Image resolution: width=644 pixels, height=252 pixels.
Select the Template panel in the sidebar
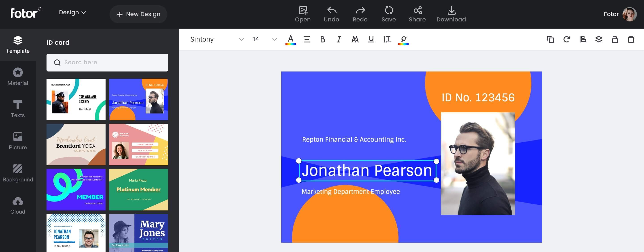[17, 45]
